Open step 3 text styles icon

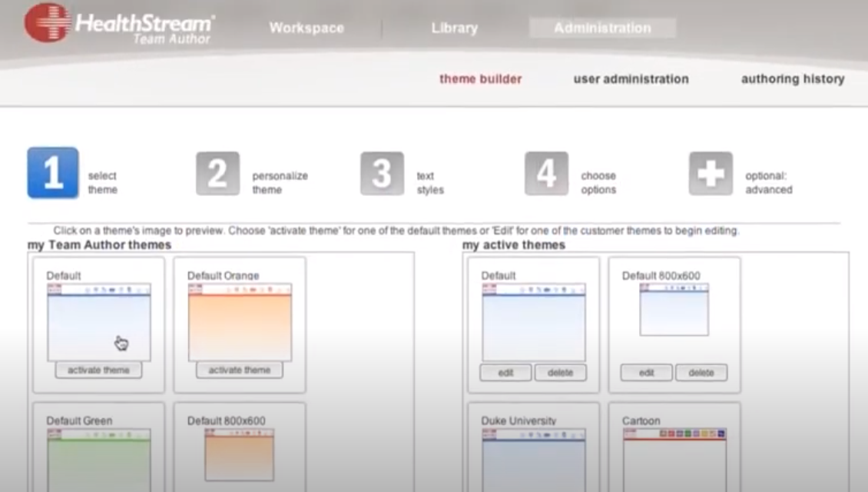pos(382,174)
